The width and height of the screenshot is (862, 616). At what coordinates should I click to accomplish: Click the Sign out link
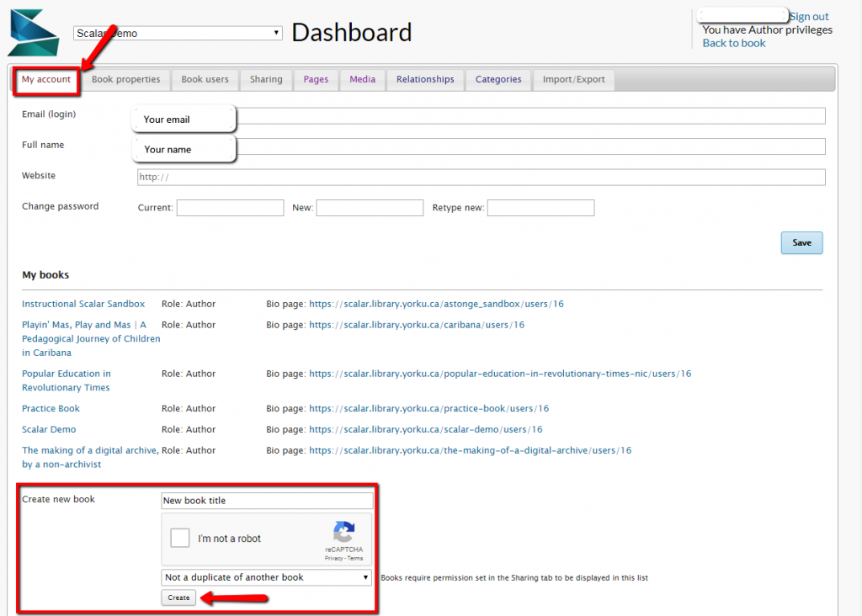tap(809, 17)
